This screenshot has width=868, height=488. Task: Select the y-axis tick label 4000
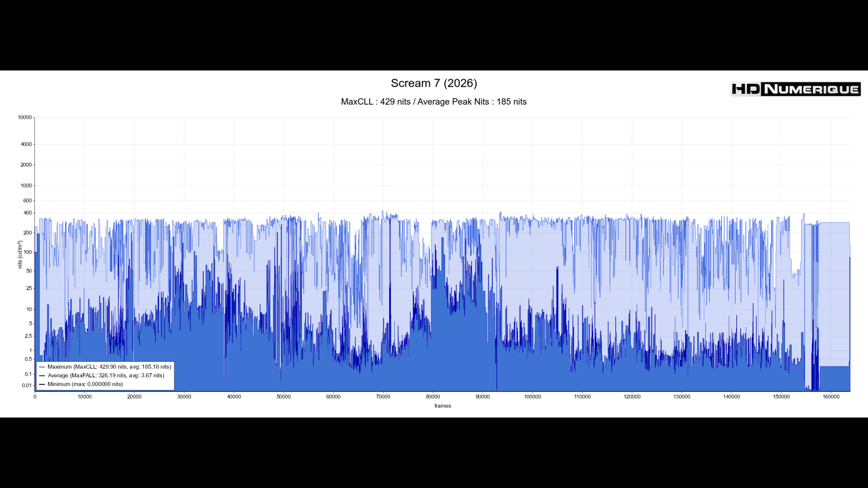(26, 145)
